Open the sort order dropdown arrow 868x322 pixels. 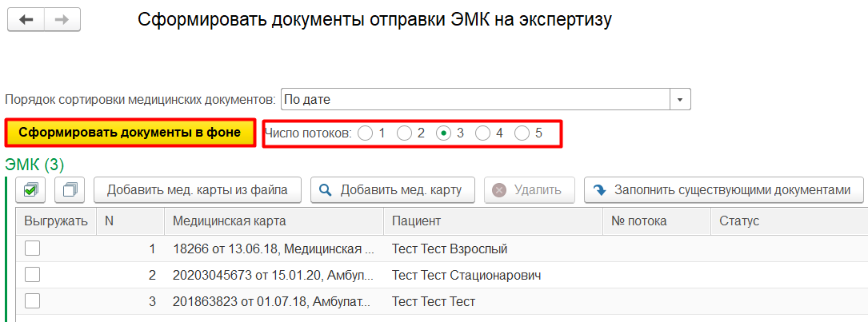coord(680,100)
